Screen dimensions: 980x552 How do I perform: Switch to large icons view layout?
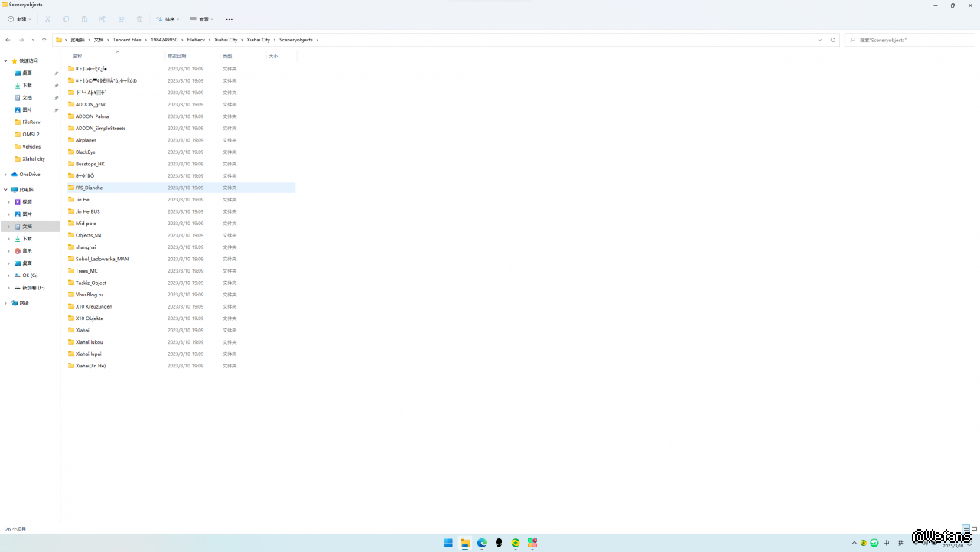[x=974, y=529]
